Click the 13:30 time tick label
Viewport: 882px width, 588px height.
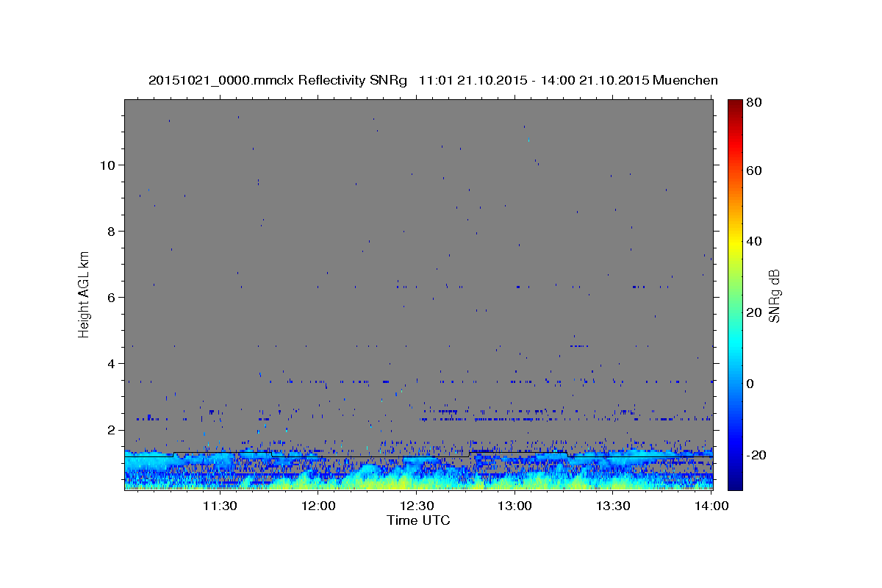614,506
